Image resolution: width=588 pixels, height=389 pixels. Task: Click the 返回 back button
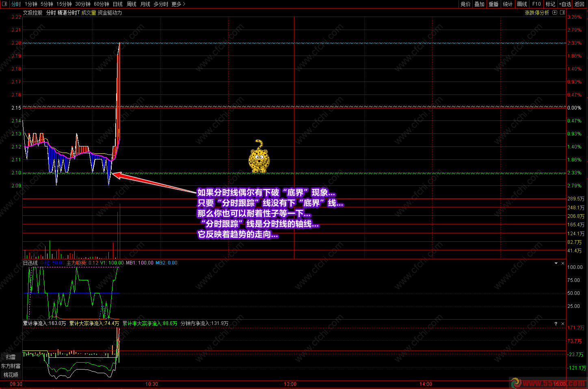coord(579,4)
